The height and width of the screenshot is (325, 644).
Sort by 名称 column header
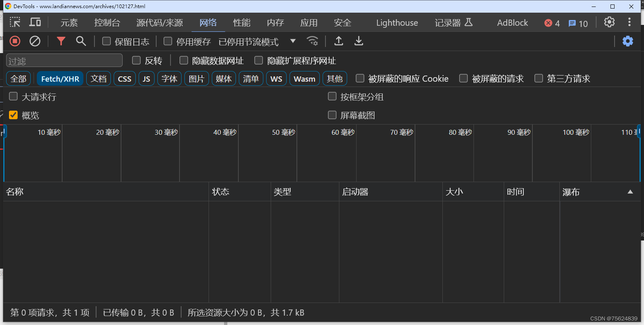click(x=106, y=191)
